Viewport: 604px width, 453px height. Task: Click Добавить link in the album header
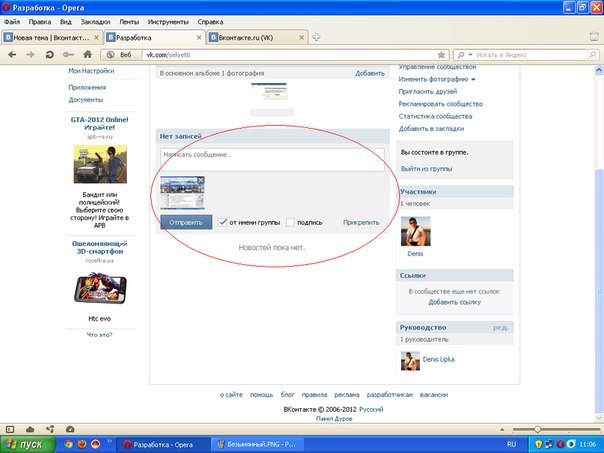click(x=370, y=73)
